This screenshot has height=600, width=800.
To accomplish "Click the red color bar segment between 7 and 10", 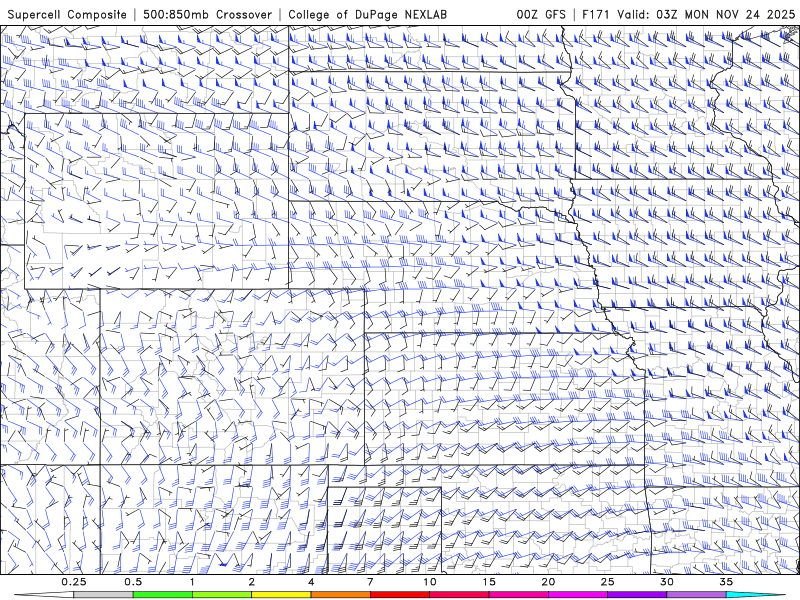I will (x=399, y=595).
